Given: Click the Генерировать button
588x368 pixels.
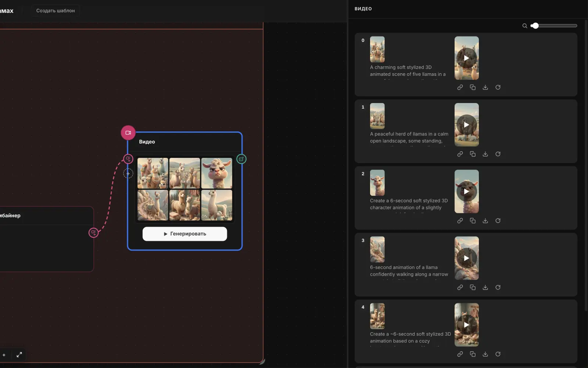Looking at the screenshot, I should [185, 234].
